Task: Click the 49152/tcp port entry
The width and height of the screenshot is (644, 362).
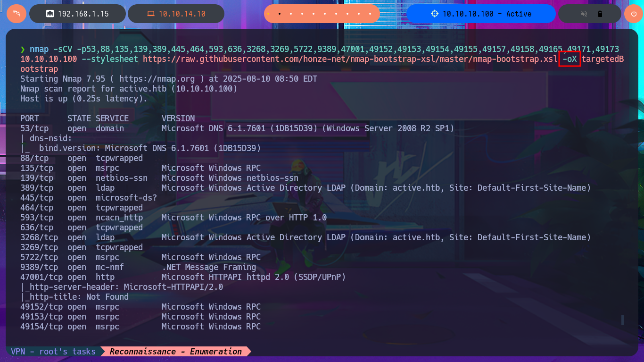Action: click(x=41, y=307)
